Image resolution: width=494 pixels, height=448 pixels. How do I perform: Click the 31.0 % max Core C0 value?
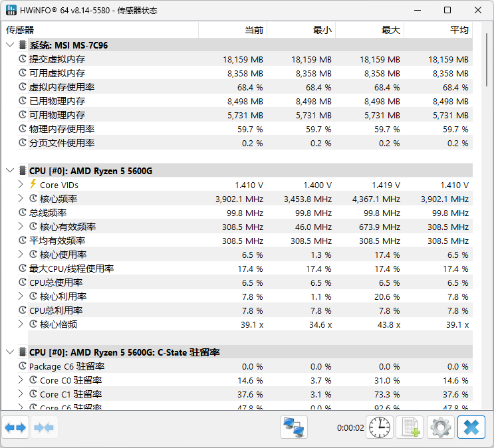(387, 381)
